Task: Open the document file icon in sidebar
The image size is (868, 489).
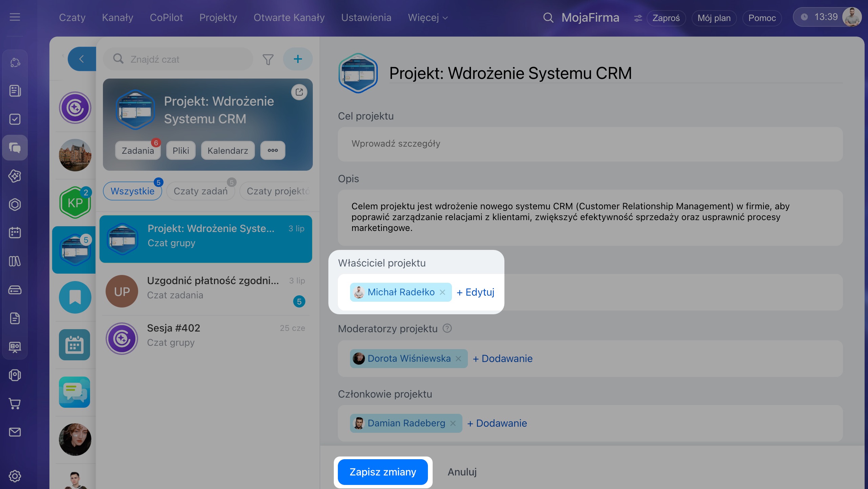Action: click(x=15, y=318)
